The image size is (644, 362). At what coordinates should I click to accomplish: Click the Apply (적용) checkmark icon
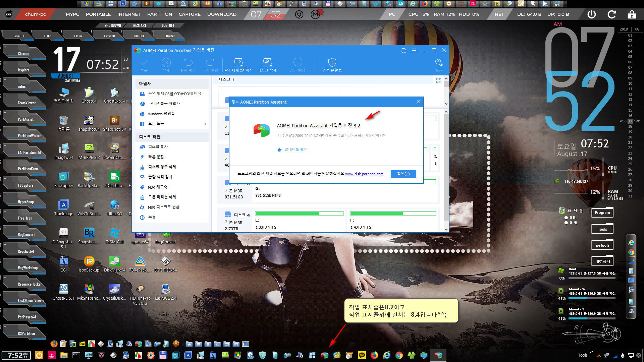pos(144,65)
